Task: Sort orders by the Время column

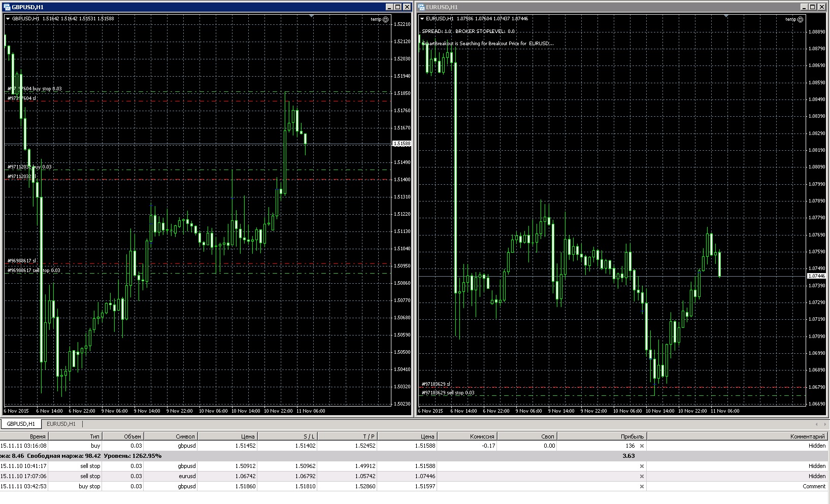Action: 24,436
